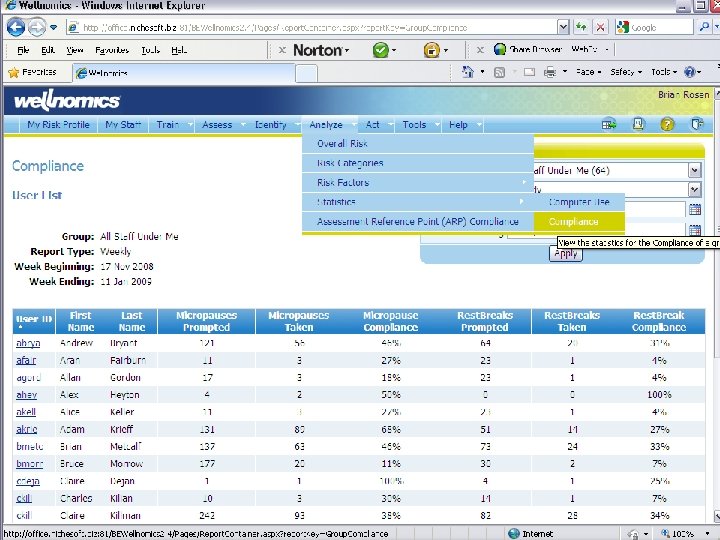The height and width of the screenshot is (540, 720).
Task: Open the Safety command dropdown
Action: click(x=626, y=72)
